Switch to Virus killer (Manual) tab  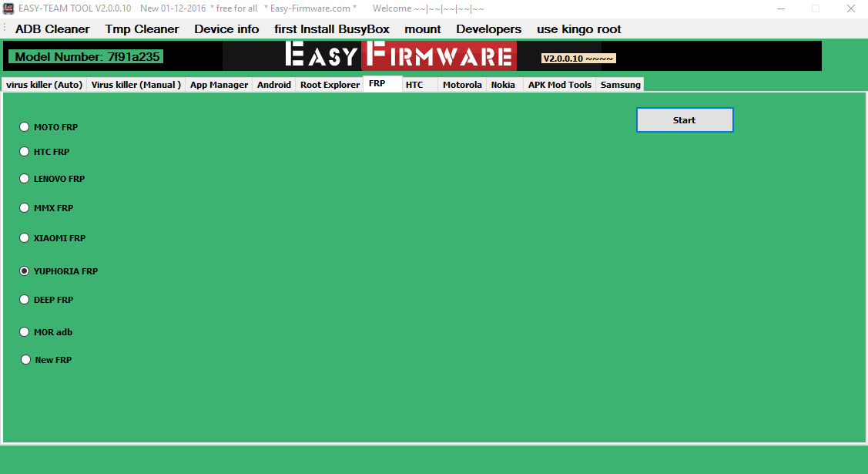(x=136, y=84)
